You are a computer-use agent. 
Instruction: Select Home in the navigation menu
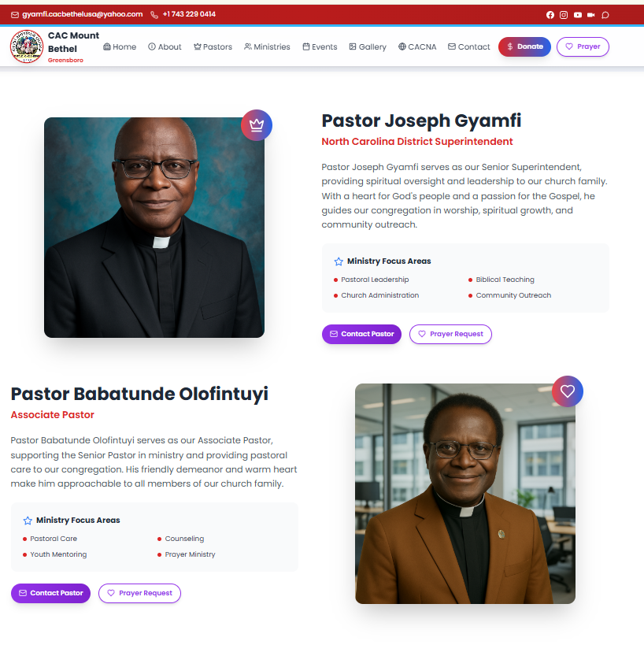[x=119, y=46]
